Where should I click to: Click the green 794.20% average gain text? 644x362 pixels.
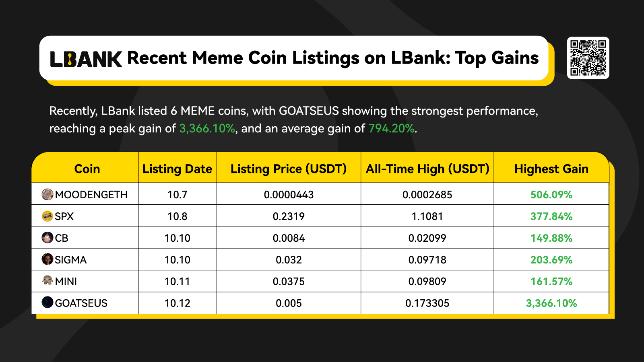click(x=391, y=128)
